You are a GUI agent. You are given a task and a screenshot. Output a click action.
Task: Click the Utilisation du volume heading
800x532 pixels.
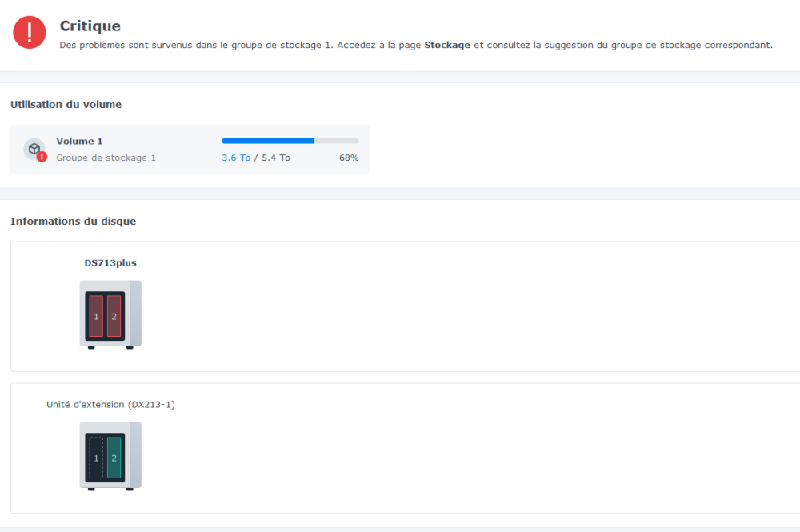66,105
